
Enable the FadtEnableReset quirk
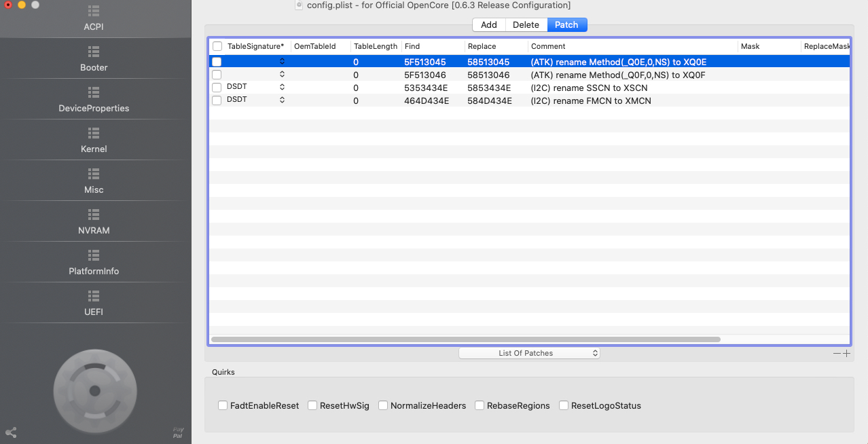(223, 405)
